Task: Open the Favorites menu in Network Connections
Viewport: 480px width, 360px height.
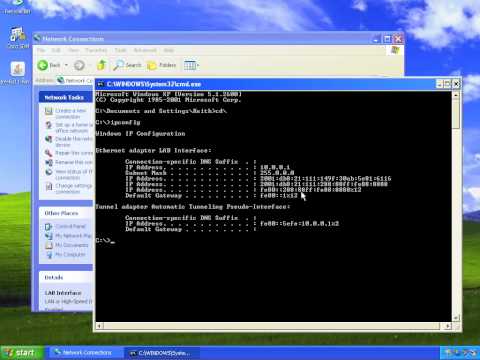Action: [96, 50]
